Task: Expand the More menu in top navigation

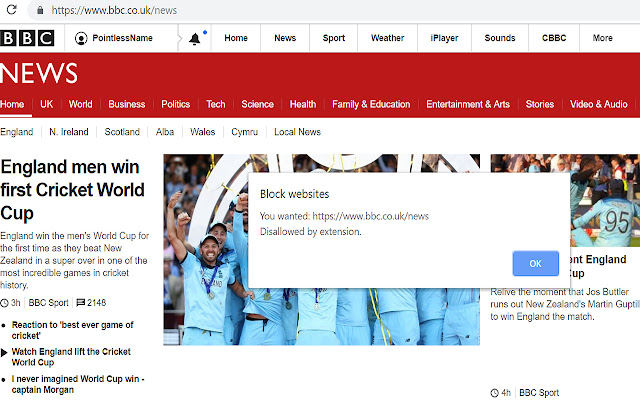Action: 602,38
